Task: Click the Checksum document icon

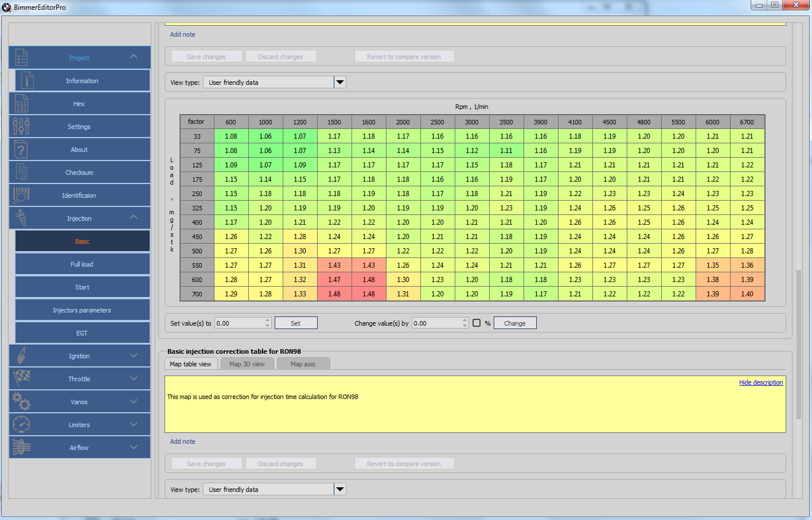Action: coord(21,173)
